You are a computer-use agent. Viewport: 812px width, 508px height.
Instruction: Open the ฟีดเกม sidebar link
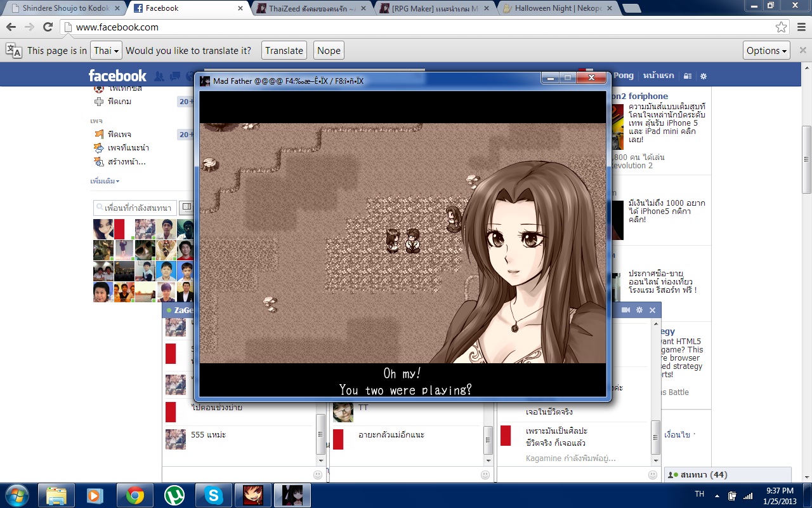click(120, 102)
